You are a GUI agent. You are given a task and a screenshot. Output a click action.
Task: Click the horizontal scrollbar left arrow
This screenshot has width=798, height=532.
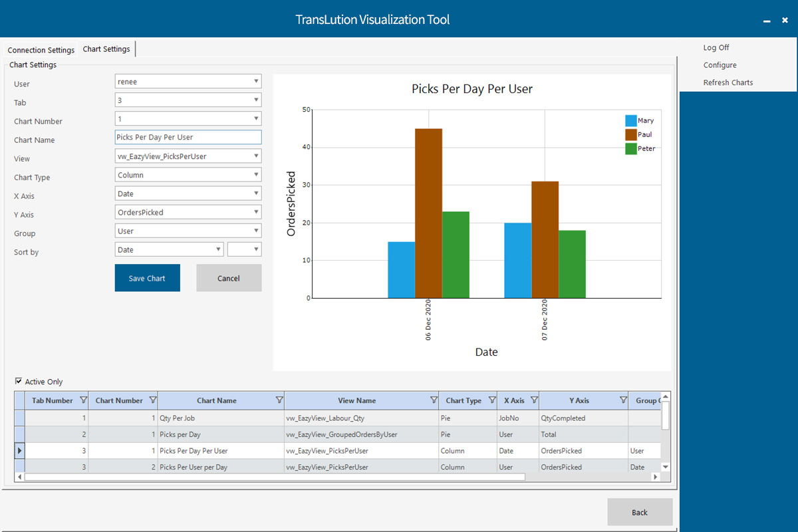[19, 477]
